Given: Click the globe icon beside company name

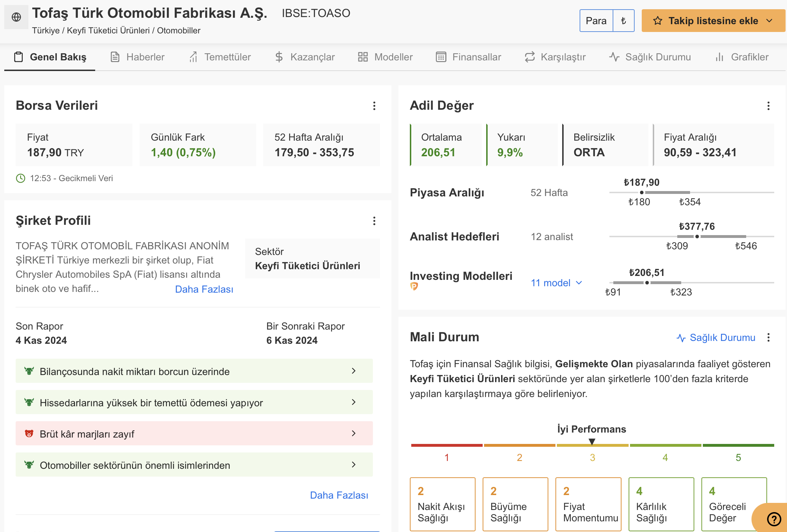Looking at the screenshot, I should [x=16, y=17].
